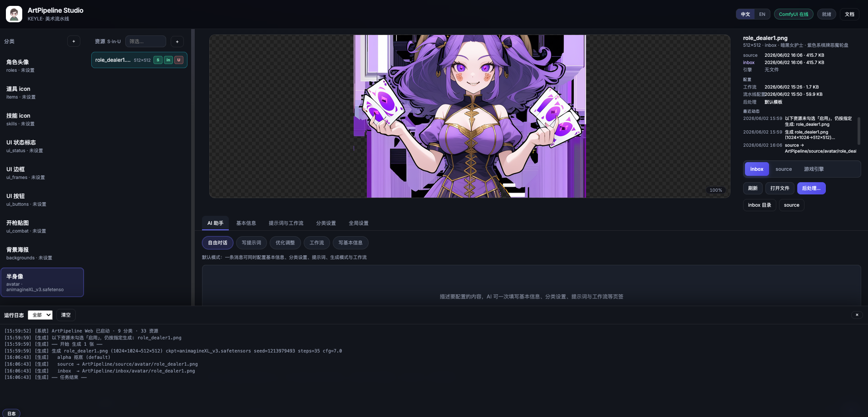
Task: Click the AI assistant description text area
Action: [x=531, y=285]
